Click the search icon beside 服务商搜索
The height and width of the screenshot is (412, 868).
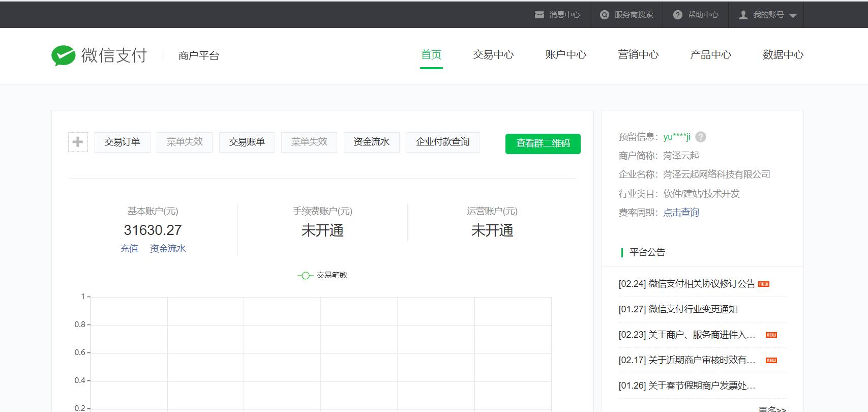pos(605,15)
